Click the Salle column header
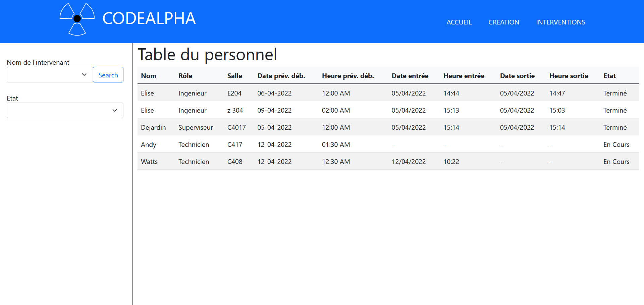 (234, 76)
